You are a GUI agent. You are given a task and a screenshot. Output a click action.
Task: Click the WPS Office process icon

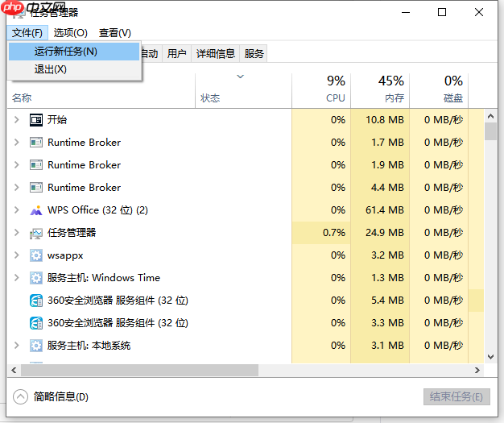[x=36, y=210]
